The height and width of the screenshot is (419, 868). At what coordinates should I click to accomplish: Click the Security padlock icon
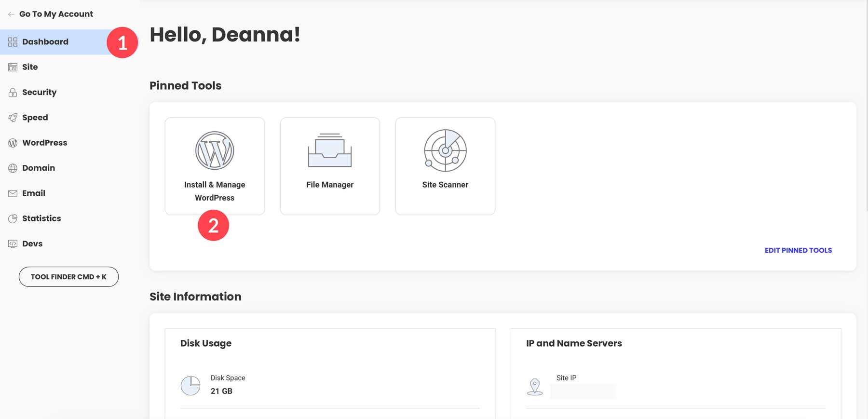pyautogui.click(x=13, y=93)
